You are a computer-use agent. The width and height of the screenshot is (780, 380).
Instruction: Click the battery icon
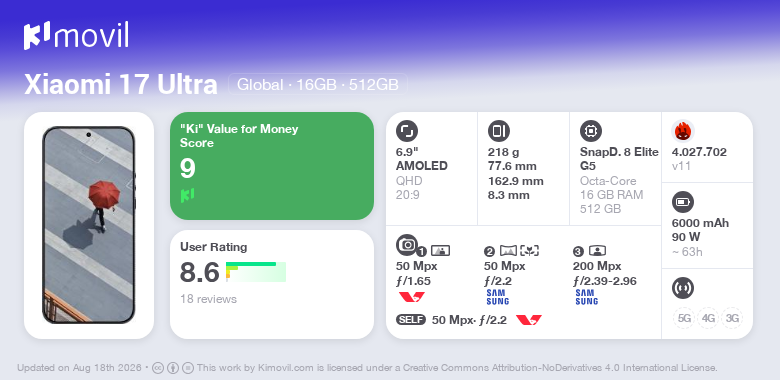click(x=683, y=202)
